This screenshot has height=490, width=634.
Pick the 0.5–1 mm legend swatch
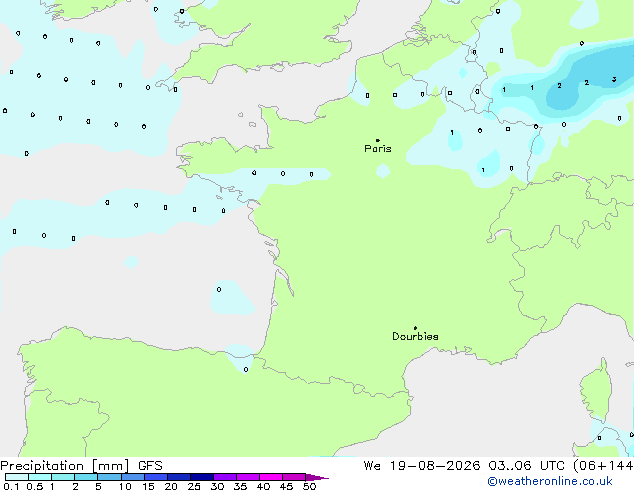(x=40, y=477)
